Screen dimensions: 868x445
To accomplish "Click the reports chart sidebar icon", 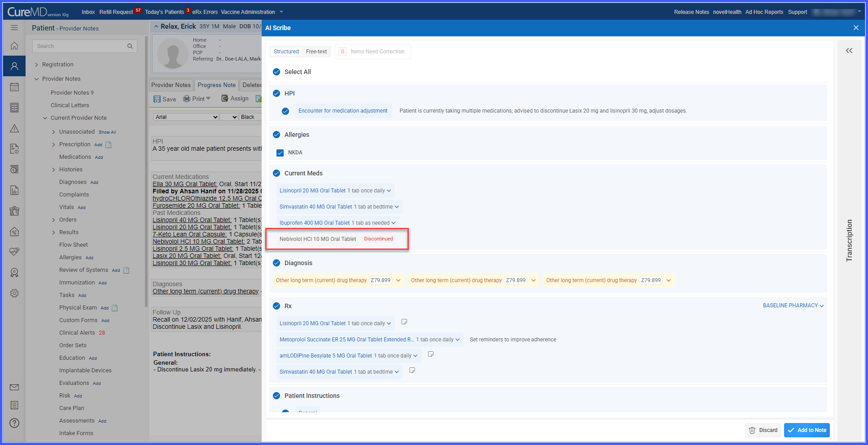I will pos(14,190).
